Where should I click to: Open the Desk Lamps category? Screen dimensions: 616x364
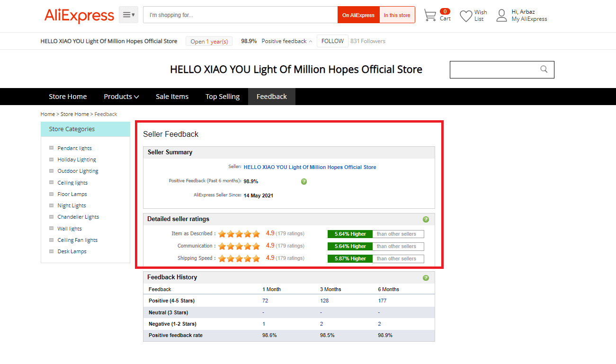pos(72,251)
